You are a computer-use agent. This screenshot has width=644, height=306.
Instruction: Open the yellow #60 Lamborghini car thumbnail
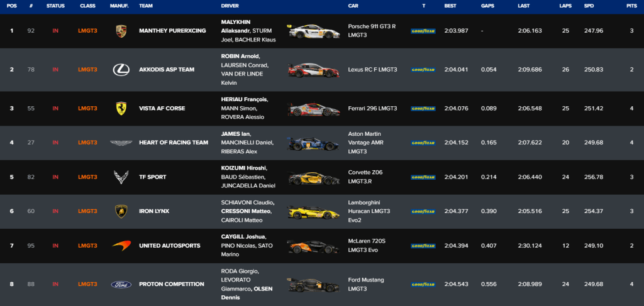[x=314, y=212]
